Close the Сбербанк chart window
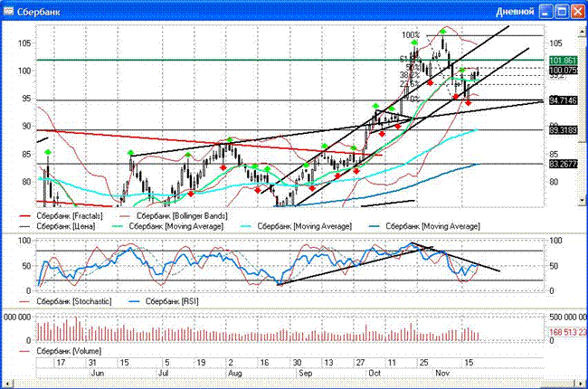 tap(577, 12)
